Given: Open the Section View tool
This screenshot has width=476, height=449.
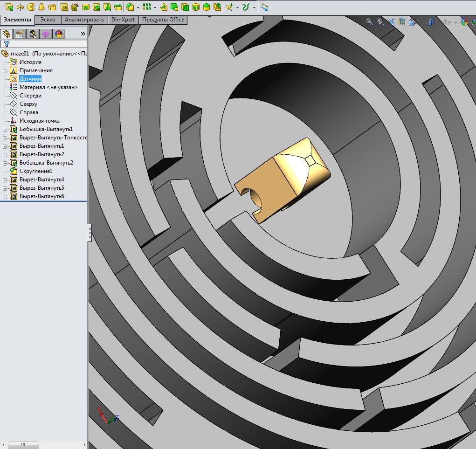Looking at the screenshot, I should tap(401, 22).
